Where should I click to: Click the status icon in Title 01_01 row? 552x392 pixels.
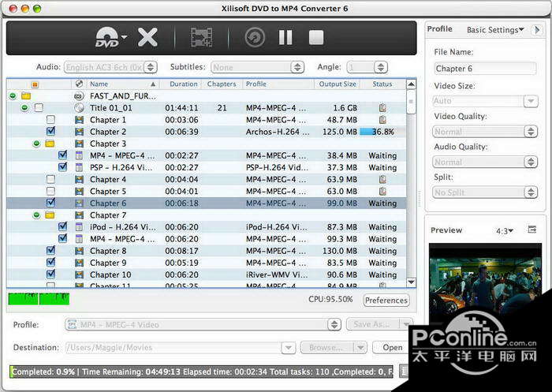tap(382, 108)
